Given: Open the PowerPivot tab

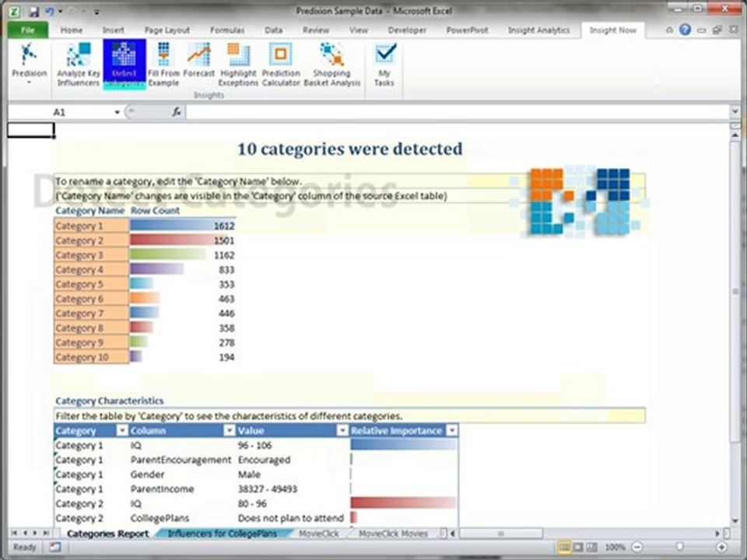Looking at the screenshot, I should pyautogui.click(x=468, y=30).
